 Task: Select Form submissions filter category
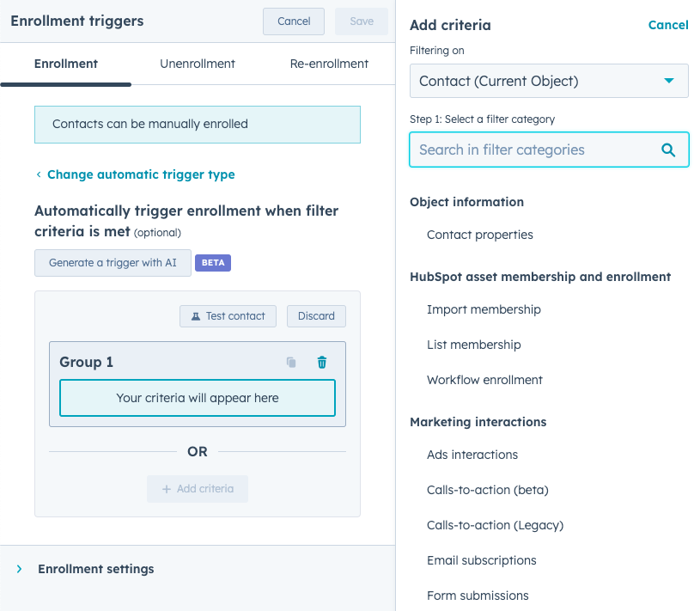pos(478,595)
